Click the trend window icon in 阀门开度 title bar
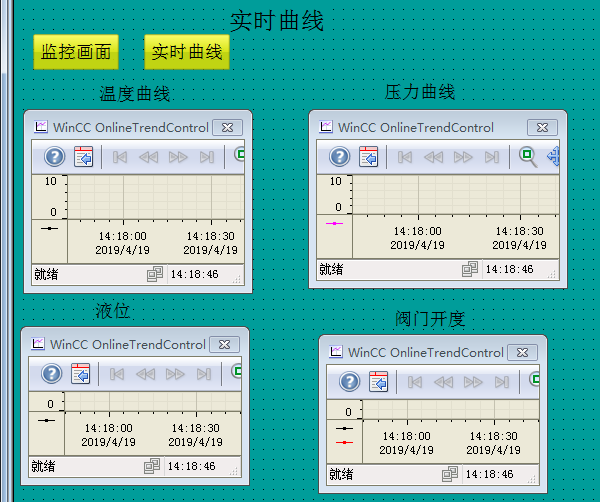600x502 pixels. coord(336,351)
